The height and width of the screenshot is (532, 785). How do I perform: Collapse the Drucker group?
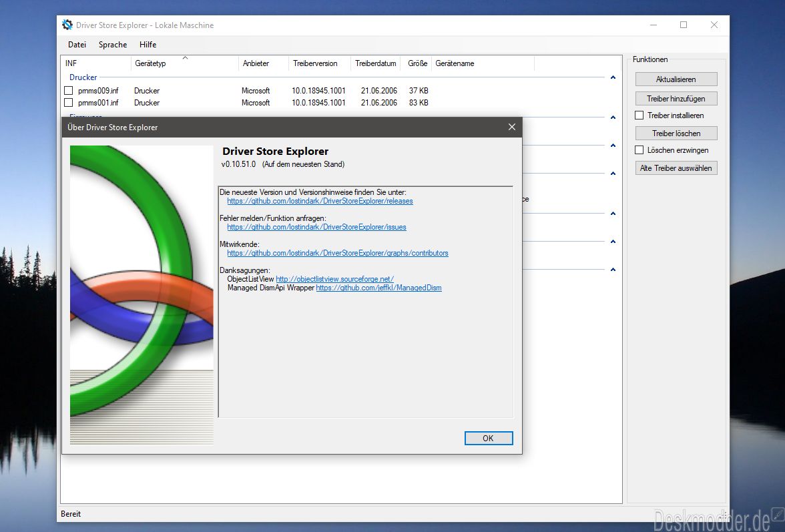point(613,77)
